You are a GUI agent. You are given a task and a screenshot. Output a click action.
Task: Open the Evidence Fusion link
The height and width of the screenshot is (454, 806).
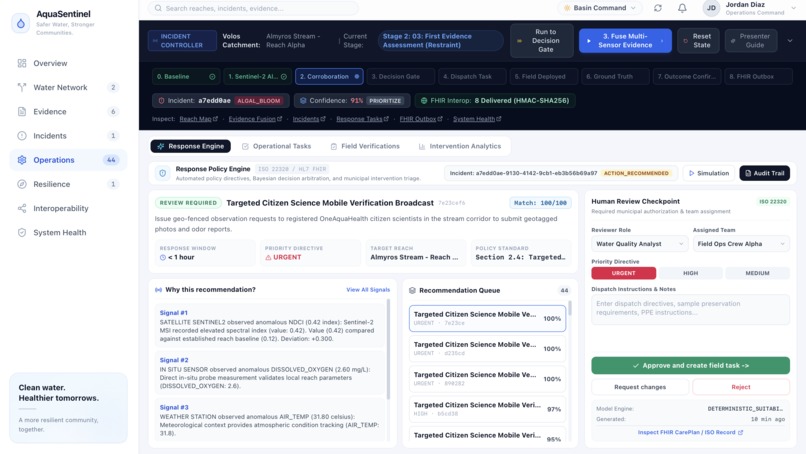click(255, 119)
